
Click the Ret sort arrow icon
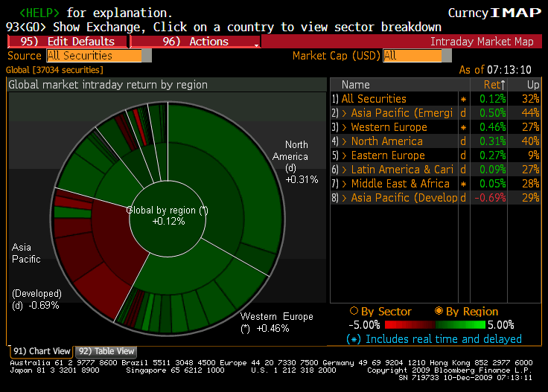(503, 85)
